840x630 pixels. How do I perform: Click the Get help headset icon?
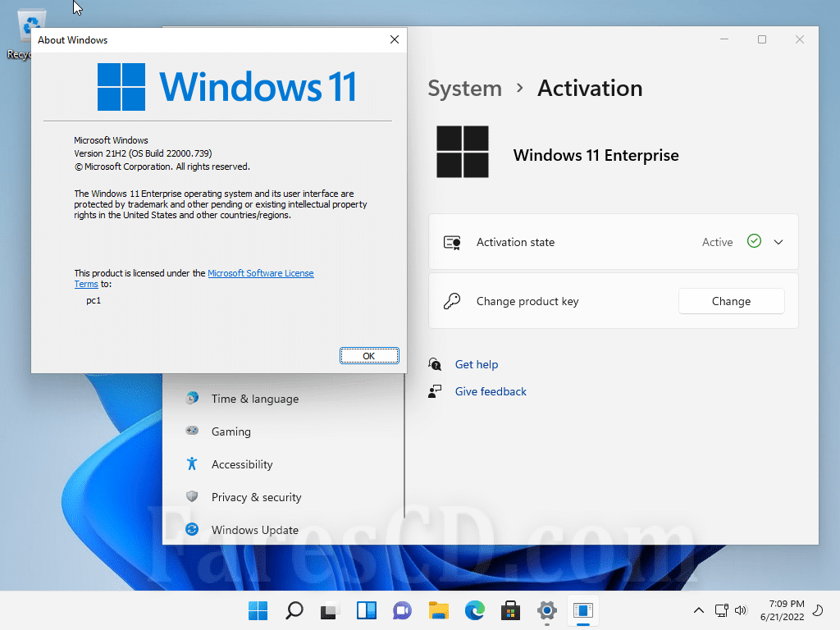[435, 364]
